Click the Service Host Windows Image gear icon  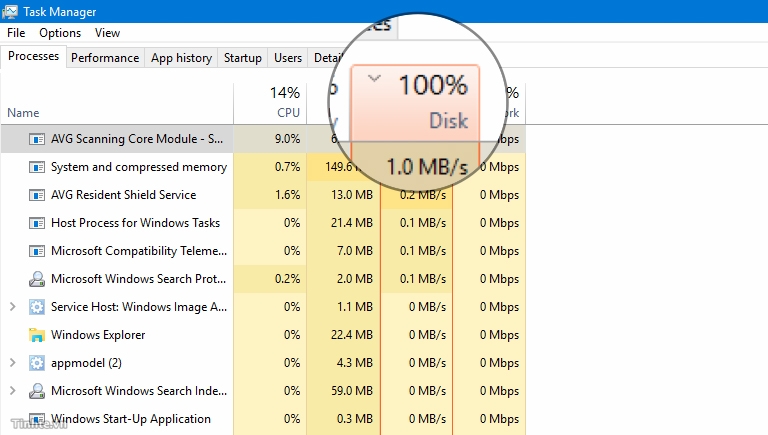point(37,307)
